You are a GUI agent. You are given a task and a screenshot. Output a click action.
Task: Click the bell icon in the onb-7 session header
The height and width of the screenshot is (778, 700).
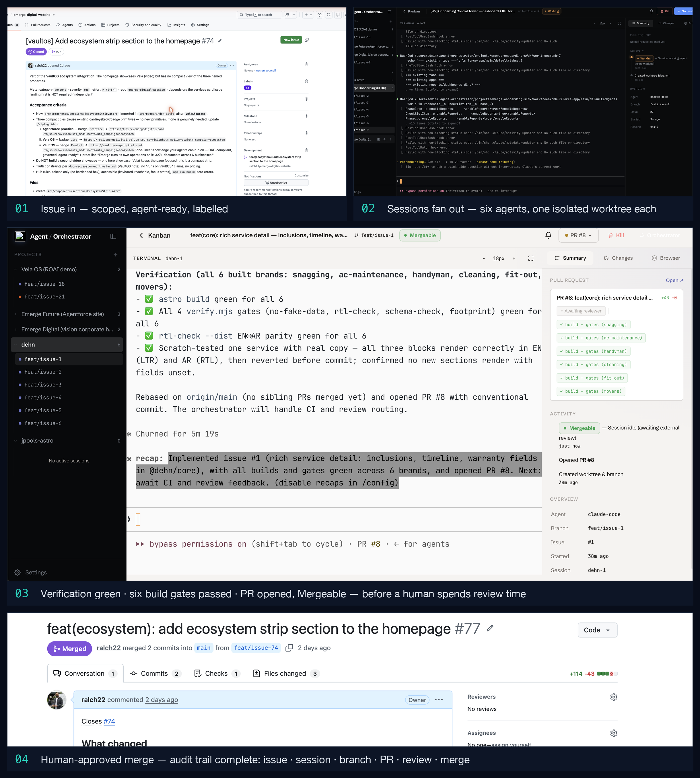click(x=651, y=11)
